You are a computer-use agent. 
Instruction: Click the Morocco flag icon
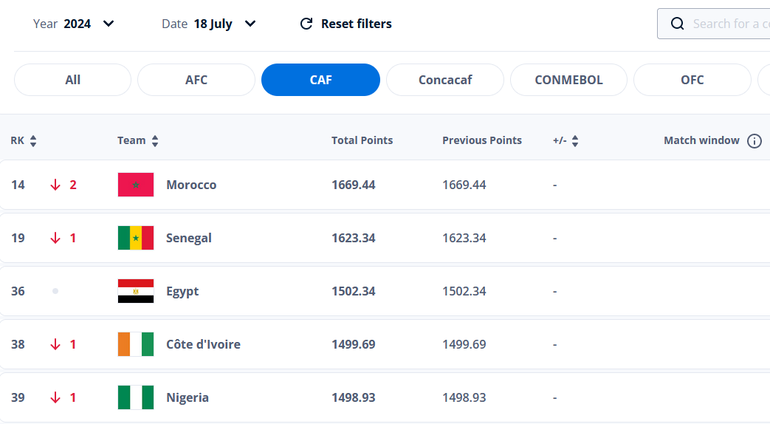tap(135, 185)
